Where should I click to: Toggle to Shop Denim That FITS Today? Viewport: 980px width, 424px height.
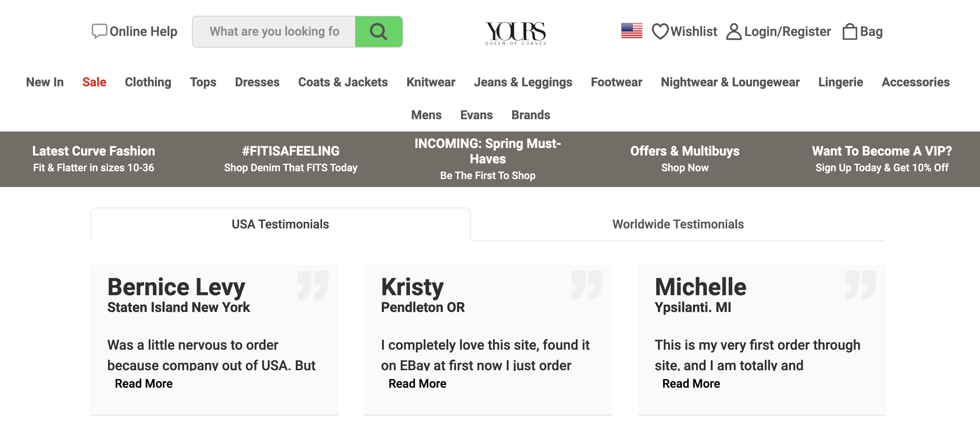click(x=291, y=167)
